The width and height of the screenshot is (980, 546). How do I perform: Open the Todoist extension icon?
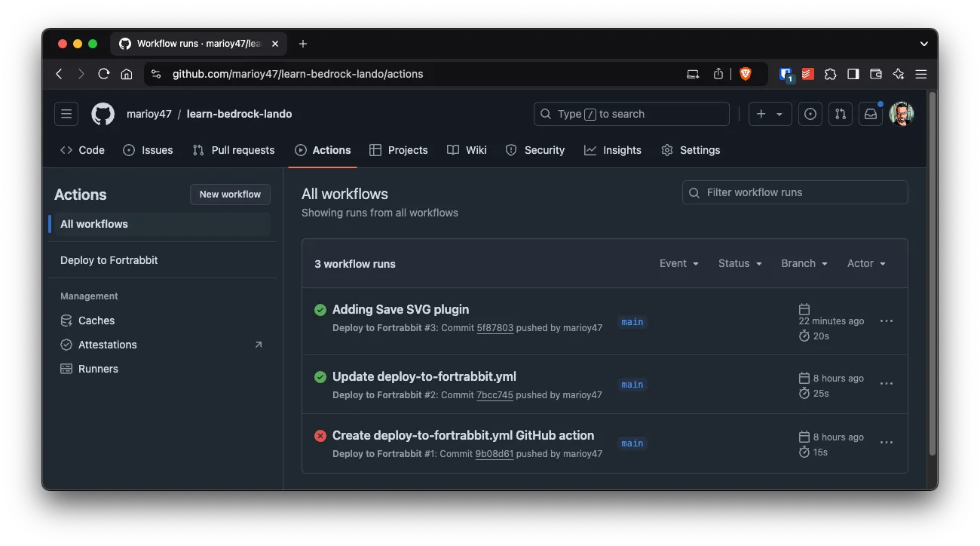pyautogui.click(x=808, y=74)
